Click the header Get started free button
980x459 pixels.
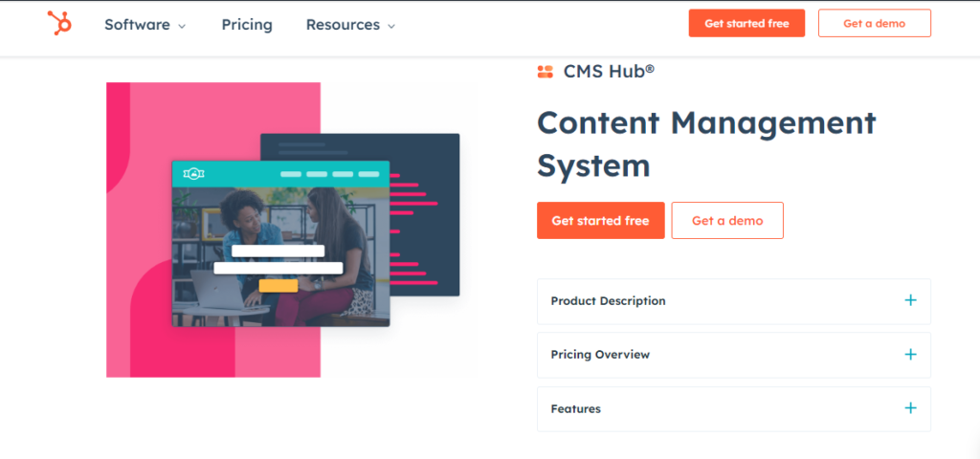746,23
